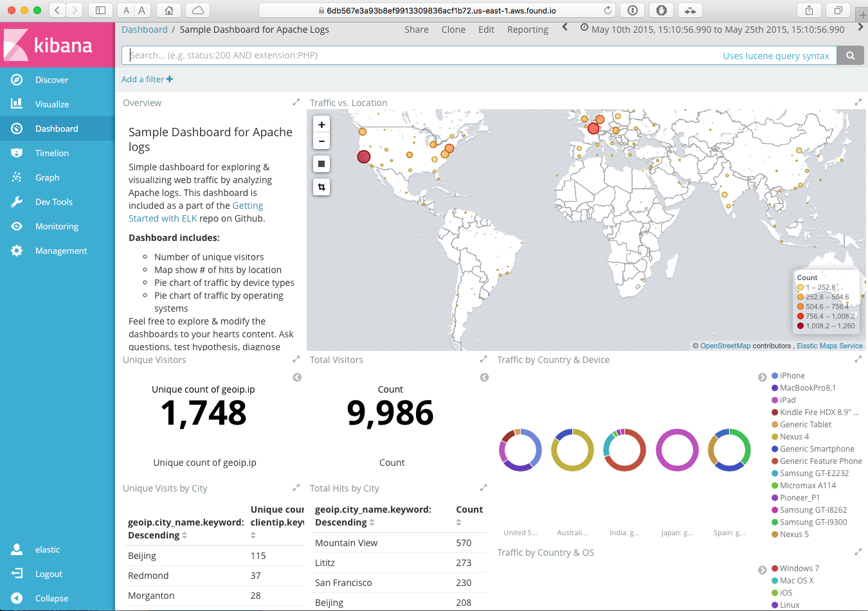Click Add a filter

click(147, 79)
